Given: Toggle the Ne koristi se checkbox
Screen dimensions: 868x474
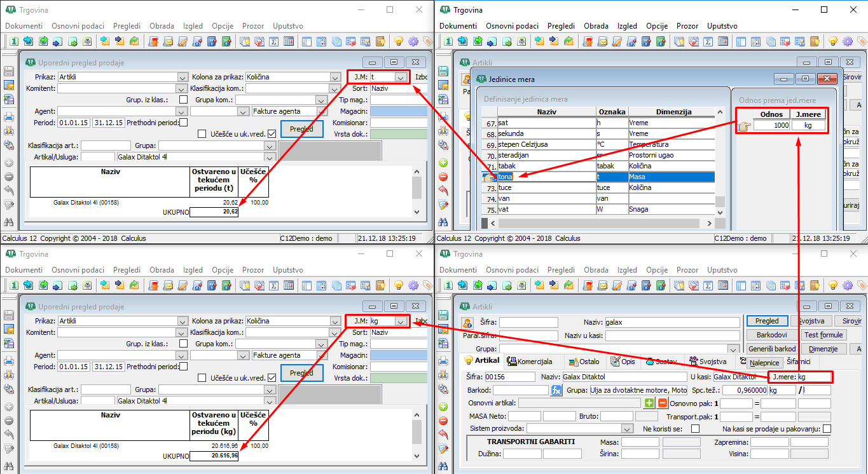Looking at the screenshot, I should pos(695,429).
